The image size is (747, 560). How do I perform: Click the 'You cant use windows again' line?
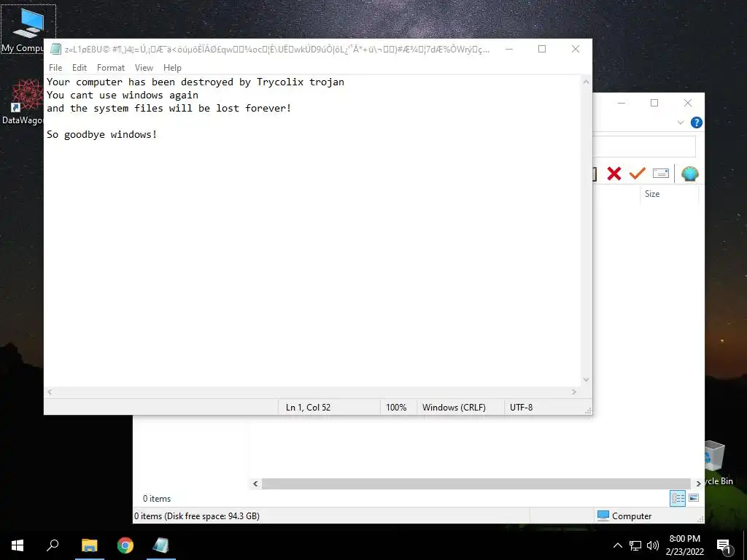tap(123, 96)
